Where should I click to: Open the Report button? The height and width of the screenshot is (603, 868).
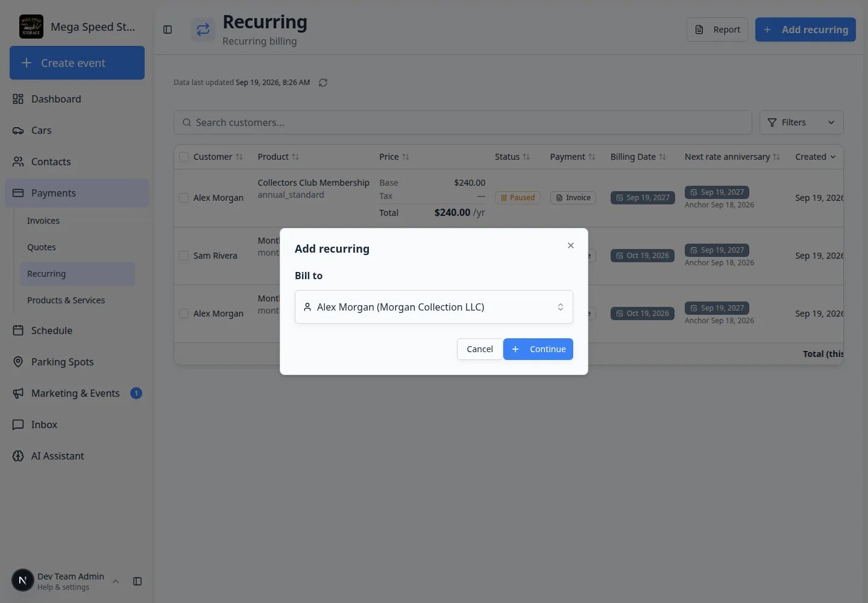point(717,30)
